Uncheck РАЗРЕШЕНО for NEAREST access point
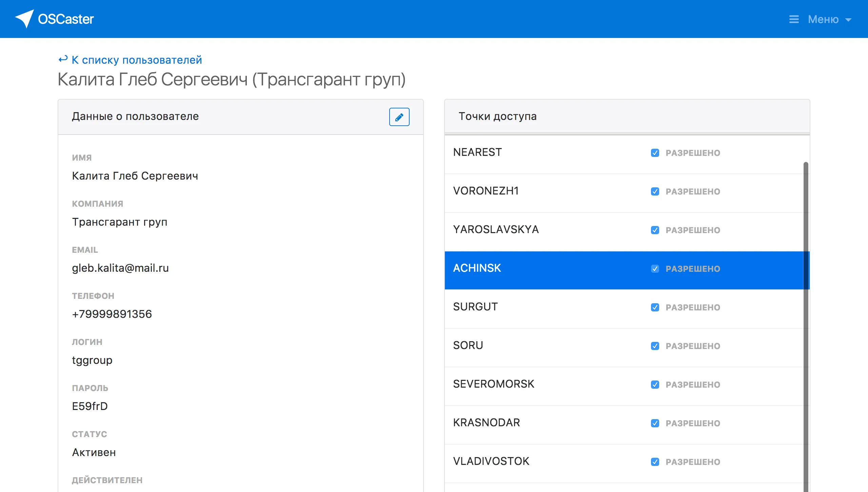This screenshot has height=492, width=868. coord(655,153)
